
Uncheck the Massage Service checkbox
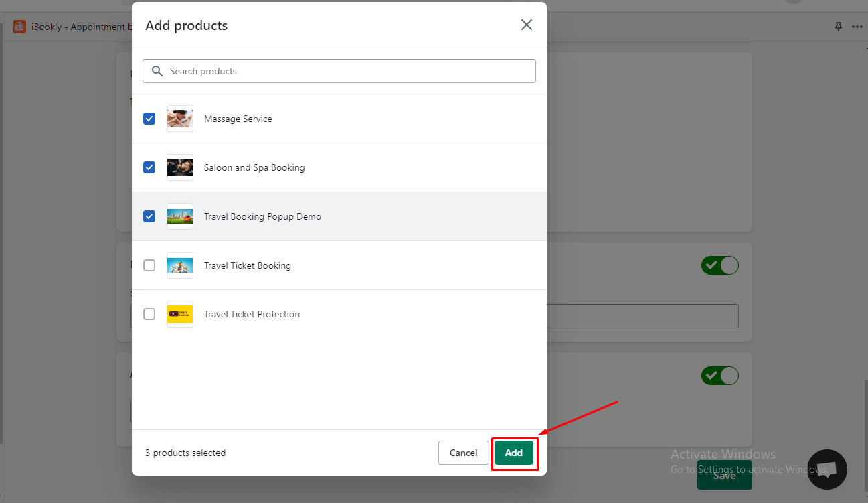pyautogui.click(x=149, y=119)
